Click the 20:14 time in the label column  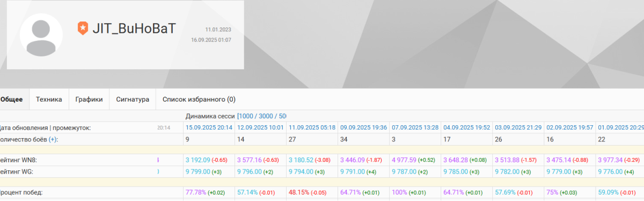[x=163, y=128]
